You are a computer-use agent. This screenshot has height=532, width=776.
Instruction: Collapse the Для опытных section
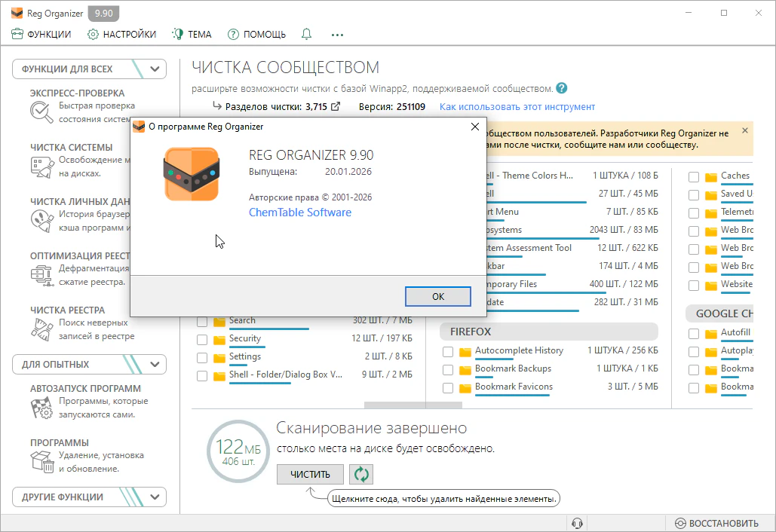coord(155,365)
